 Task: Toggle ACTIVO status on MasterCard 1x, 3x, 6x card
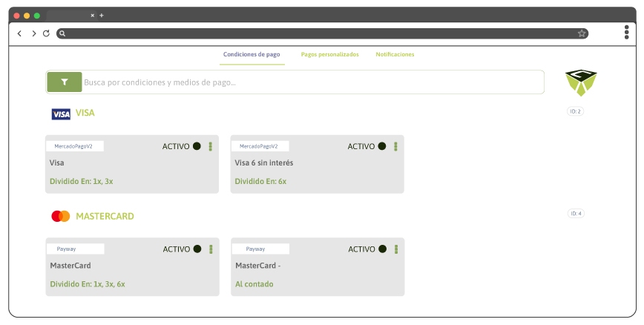pos(197,249)
